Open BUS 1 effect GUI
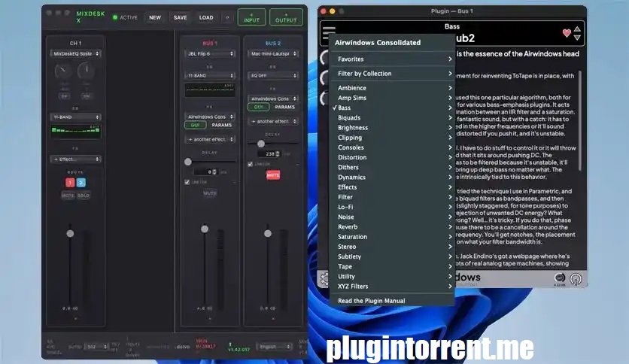This screenshot has height=364, width=629. pyautogui.click(x=196, y=125)
